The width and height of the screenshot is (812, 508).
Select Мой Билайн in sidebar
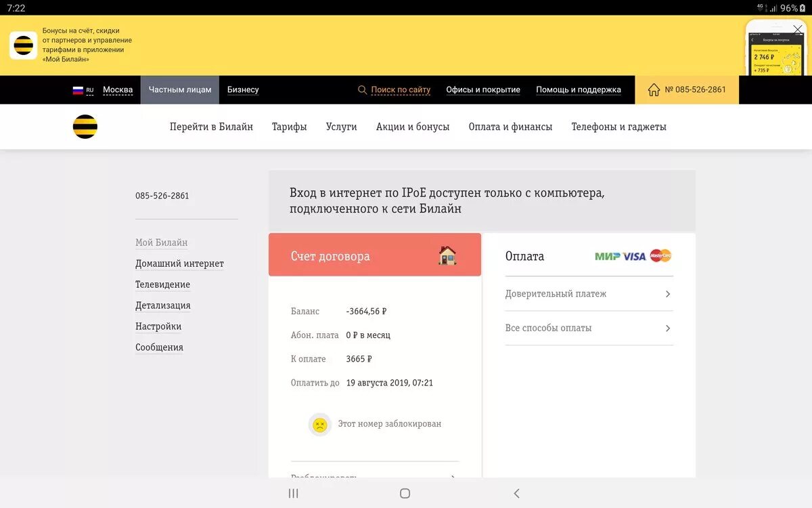162,242
